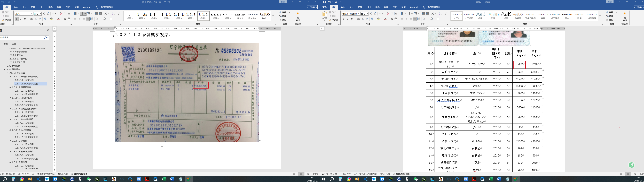Screen dimensions: 644x182
Task: Open the 四号 font size dropdown
Action: tap(40, 14)
